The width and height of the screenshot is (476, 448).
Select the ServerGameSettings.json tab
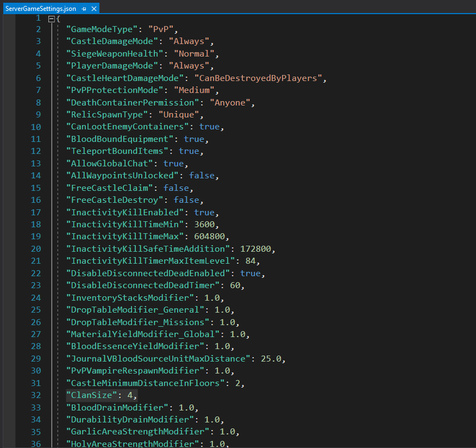[41, 9]
